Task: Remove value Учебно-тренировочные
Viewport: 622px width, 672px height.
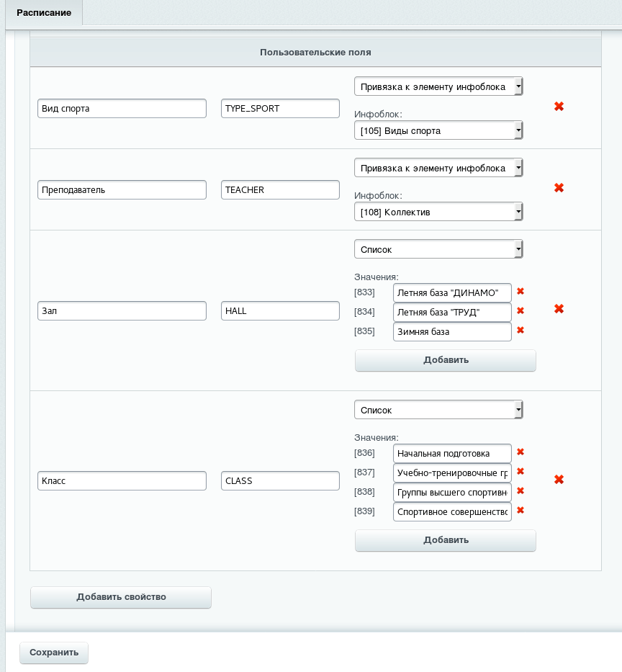Action: point(520,472)
